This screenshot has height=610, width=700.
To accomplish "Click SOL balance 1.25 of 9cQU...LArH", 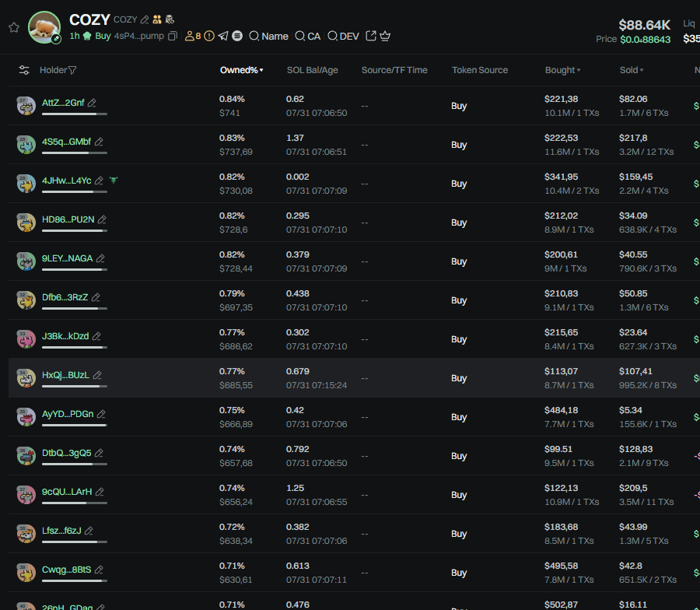I will coord(295,488).
